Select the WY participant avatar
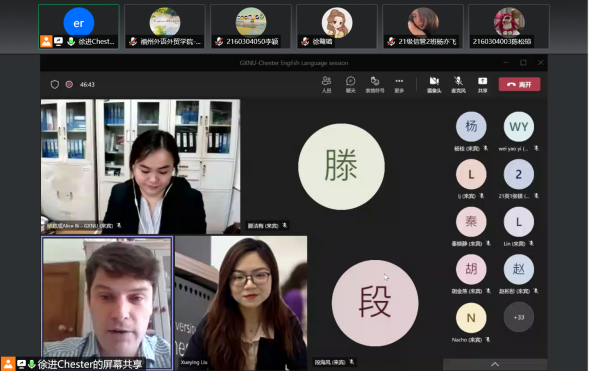Screen dimensions: 590x372 click(519, 127)
